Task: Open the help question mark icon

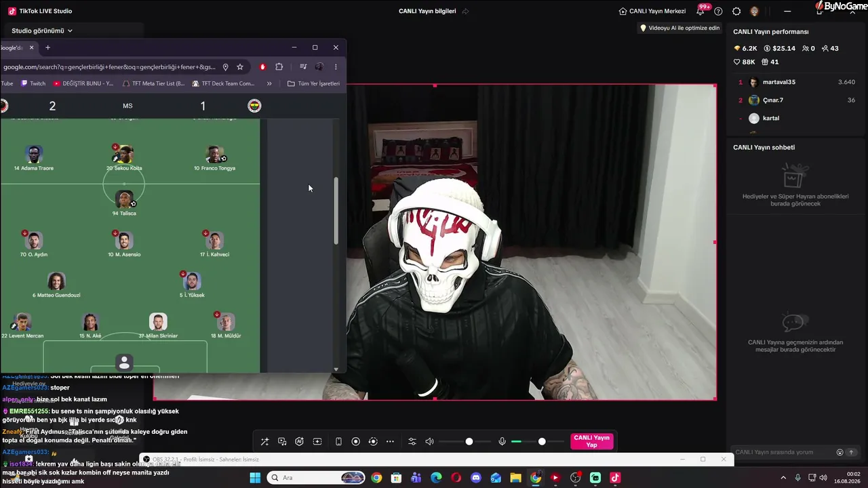Action: click(718, 11)
